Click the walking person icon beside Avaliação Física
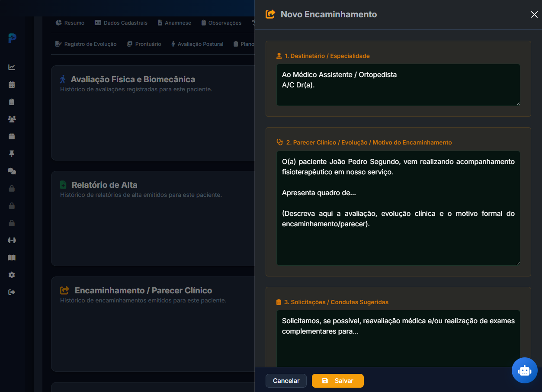542x392 pixels. point(63,79)
